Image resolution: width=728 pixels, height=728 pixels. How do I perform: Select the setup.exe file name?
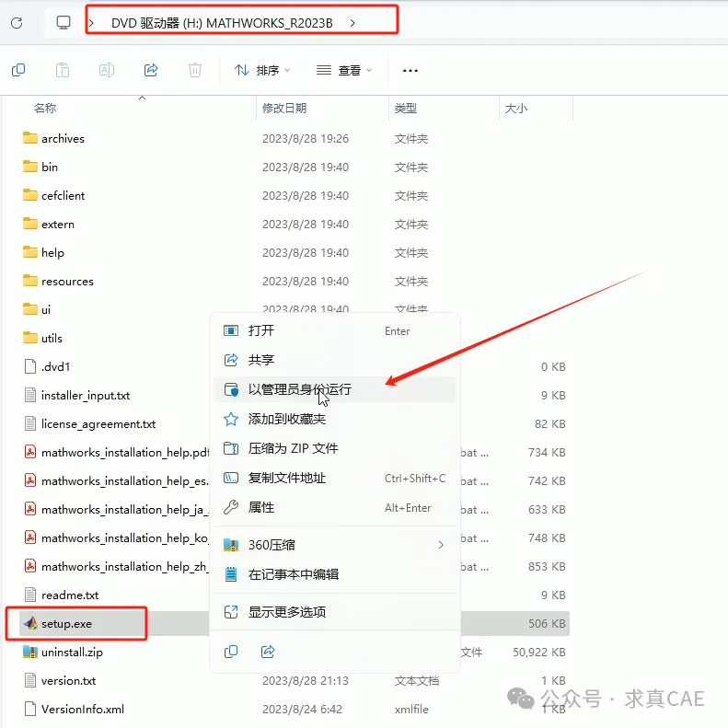point(66,623)
